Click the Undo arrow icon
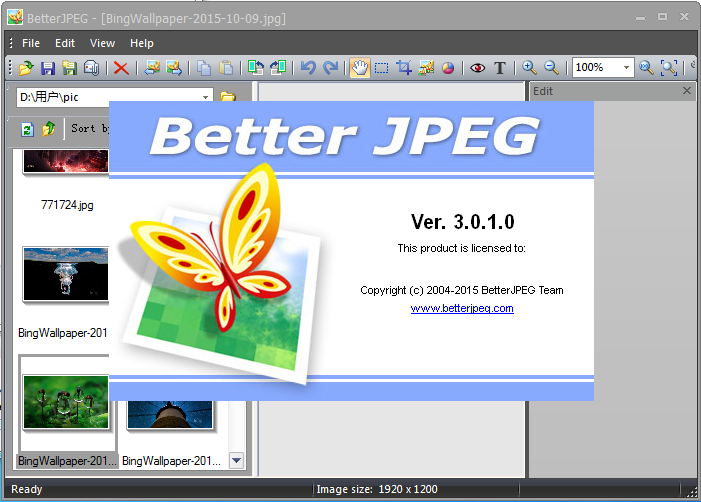 [307, 68]
